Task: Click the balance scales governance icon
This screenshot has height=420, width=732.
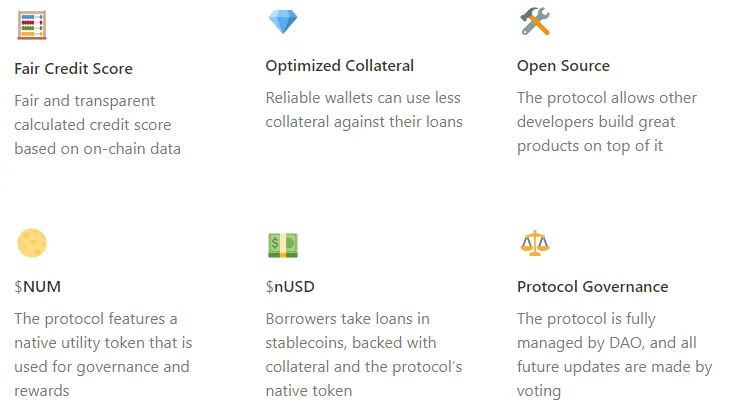Action: point(535,243)
